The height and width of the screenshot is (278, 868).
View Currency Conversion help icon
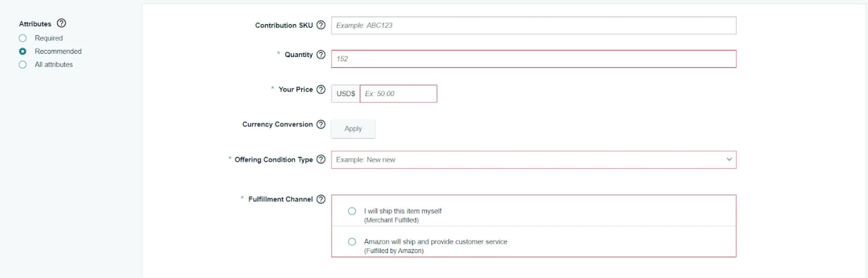coord(321,124)
